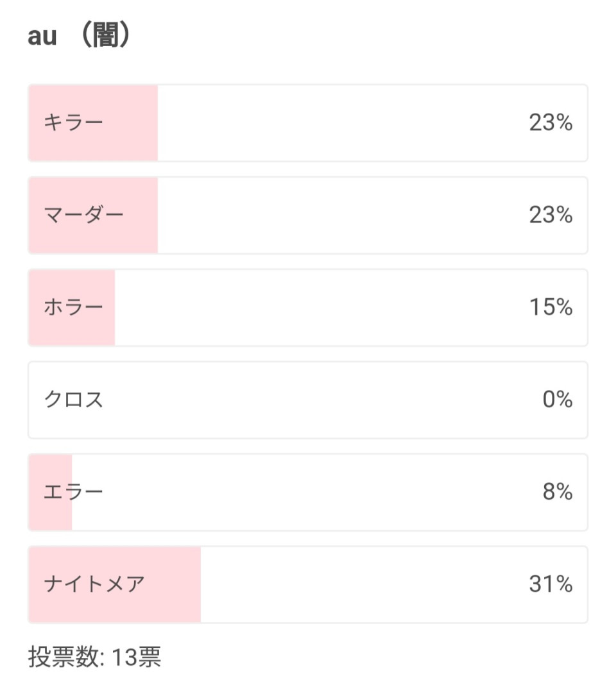Vote for the ナイトメア option label
Screen dimensions: 616x694
(94, 584)
